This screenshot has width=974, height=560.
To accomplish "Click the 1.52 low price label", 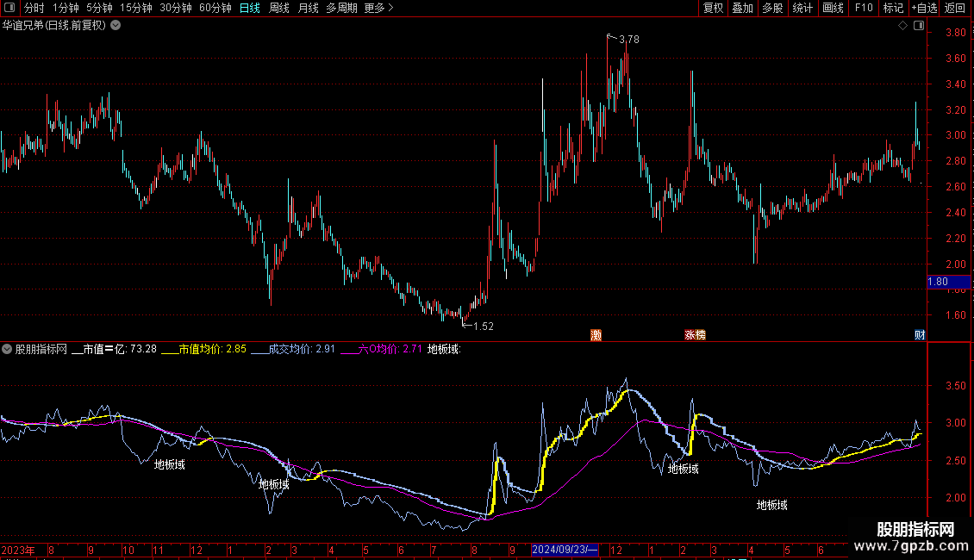I will 484,326.
